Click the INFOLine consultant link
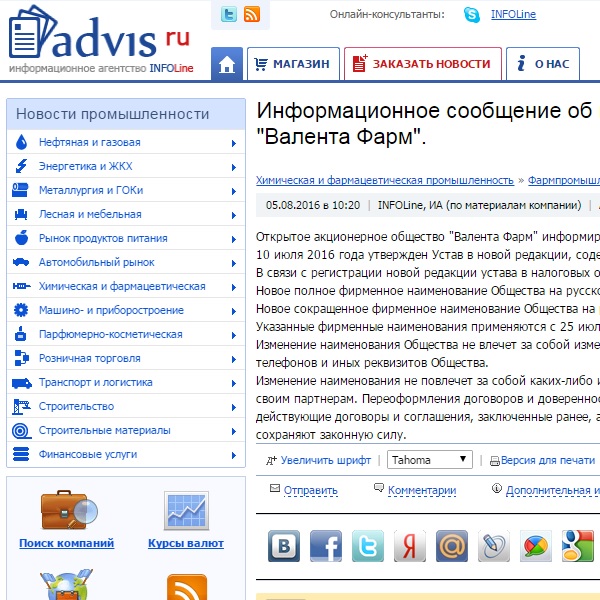 coord(514,15)
